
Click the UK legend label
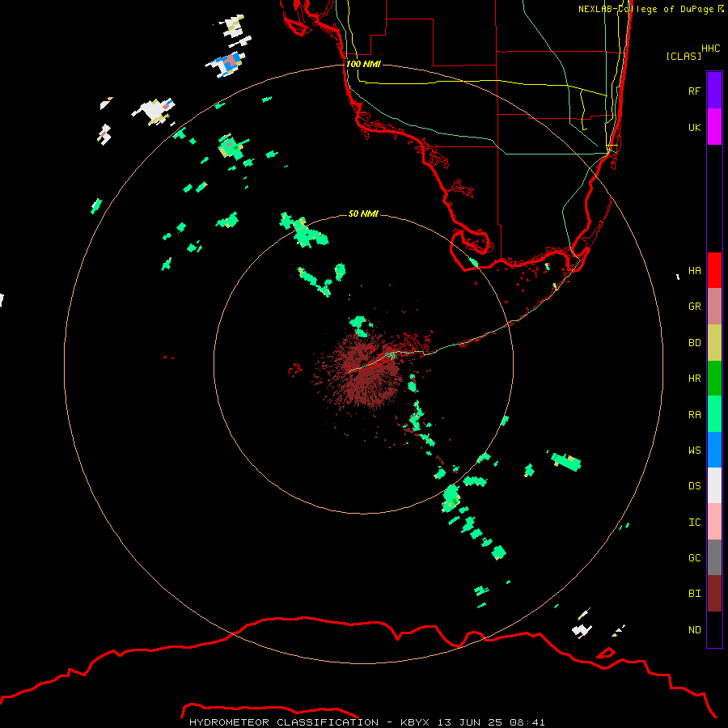pyautogui.click(x=694, y=127)
